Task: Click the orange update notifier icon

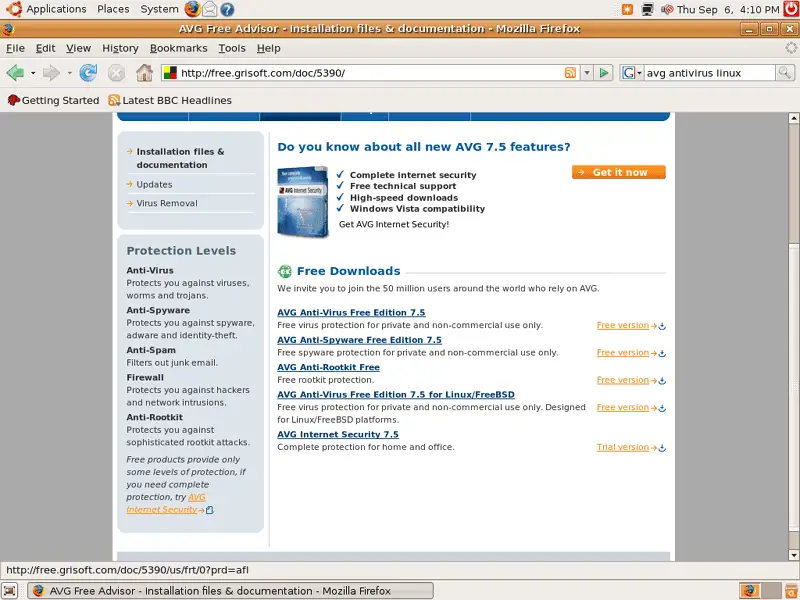Action: point(628,9)
